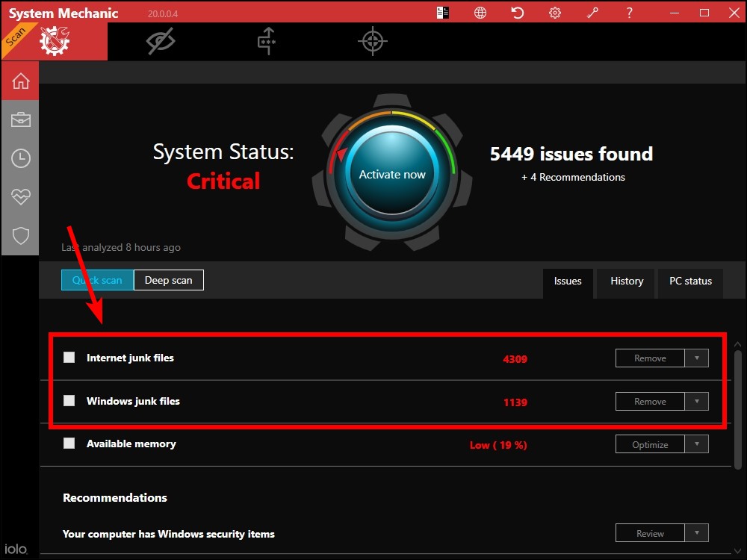Select the Deep scan option
Screen dimensions: 747x560
[169, 280]
